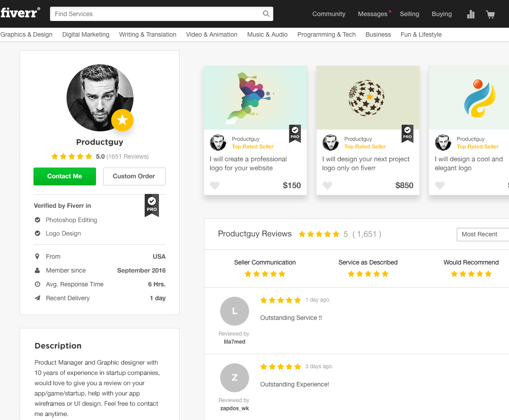Open Business category
Screen dimensions: 509x420
pos(378,34)
